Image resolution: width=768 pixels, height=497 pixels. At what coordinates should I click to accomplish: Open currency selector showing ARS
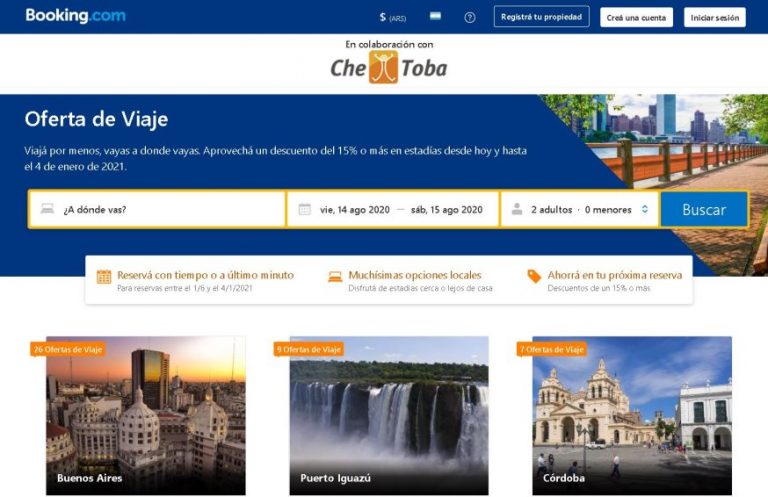pyautogui.click(x=392, y=18)
